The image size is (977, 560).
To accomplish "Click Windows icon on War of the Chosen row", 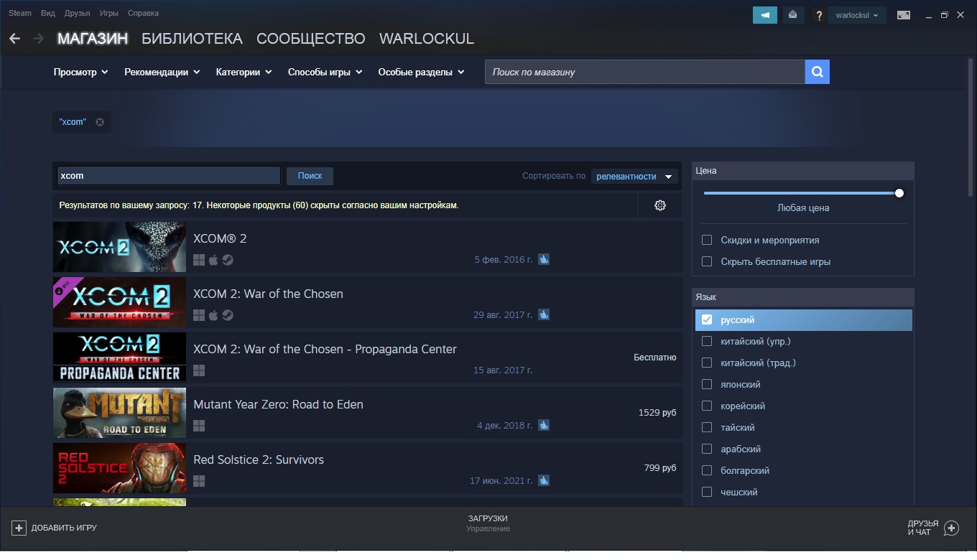I will [x=199, y=315].
